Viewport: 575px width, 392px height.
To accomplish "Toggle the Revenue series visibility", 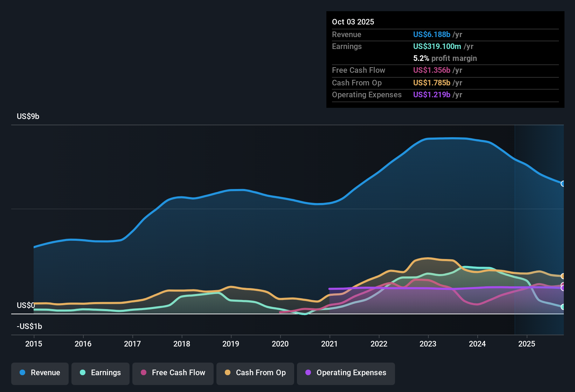I will [40, 373].
